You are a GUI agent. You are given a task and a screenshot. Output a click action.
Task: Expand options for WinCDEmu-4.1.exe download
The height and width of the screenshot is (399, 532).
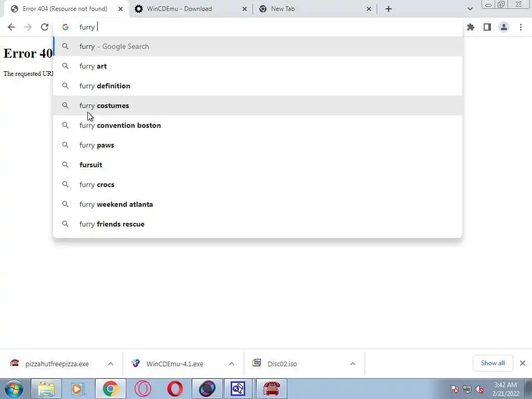pos(232,364)
